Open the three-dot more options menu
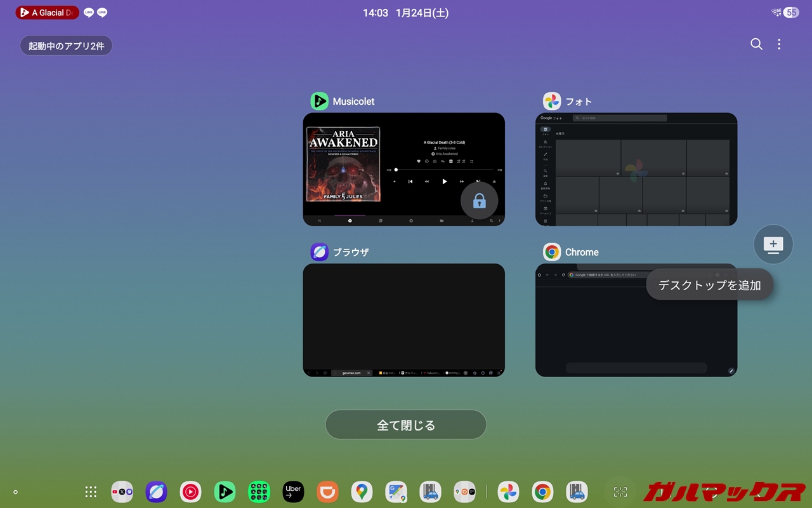This screenshot has height=508, width=812. pos(779,44)
